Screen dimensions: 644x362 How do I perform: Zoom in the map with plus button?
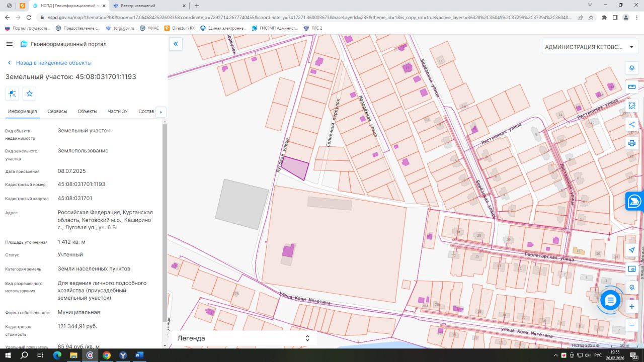coord(632,306)
